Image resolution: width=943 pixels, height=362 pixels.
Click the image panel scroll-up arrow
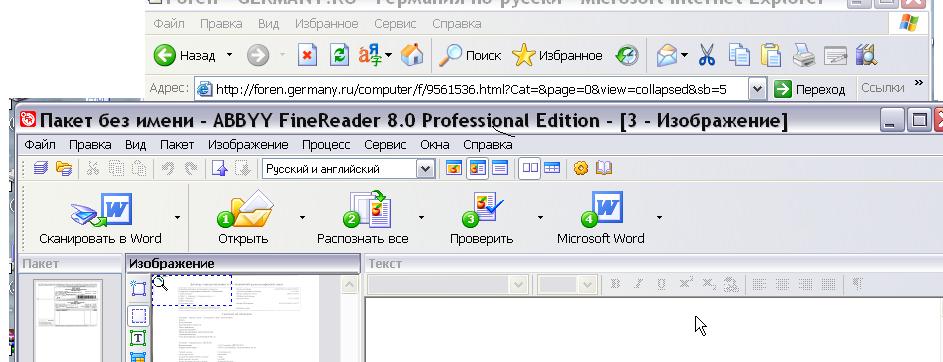click(349, 284)
